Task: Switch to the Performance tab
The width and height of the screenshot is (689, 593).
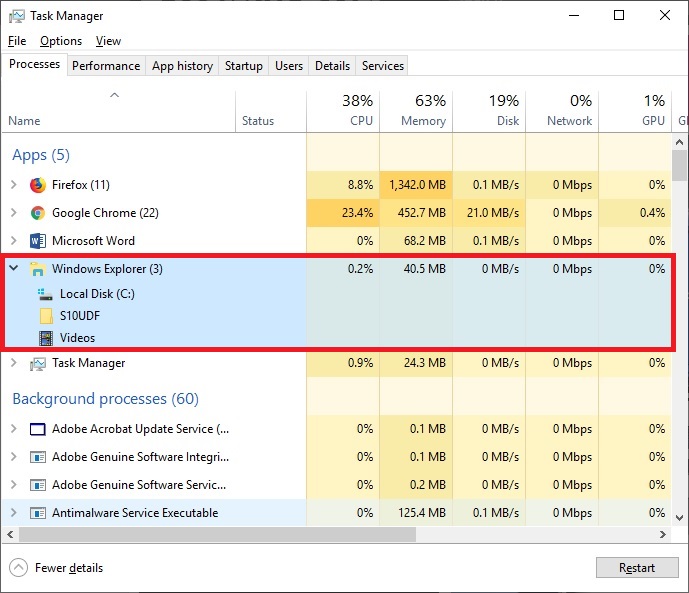Action: tap(106, 66)
